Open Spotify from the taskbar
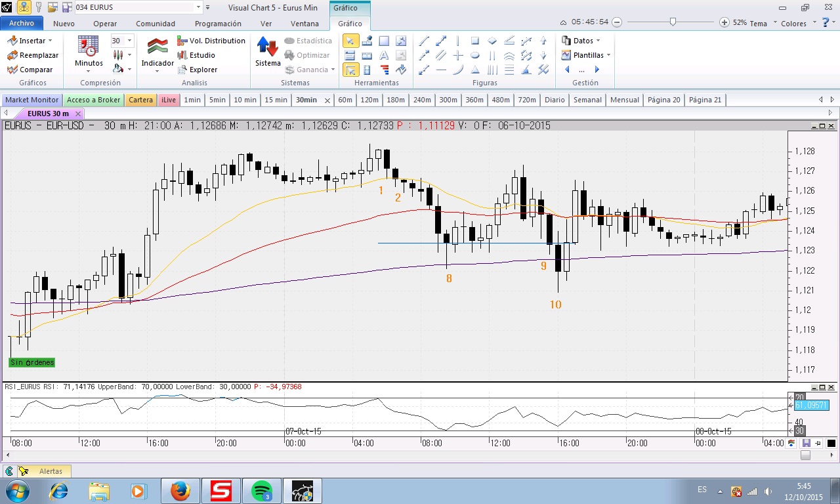The height and width of the screenshot is (504, 840). pyautogui.click(x=262, y=491)
